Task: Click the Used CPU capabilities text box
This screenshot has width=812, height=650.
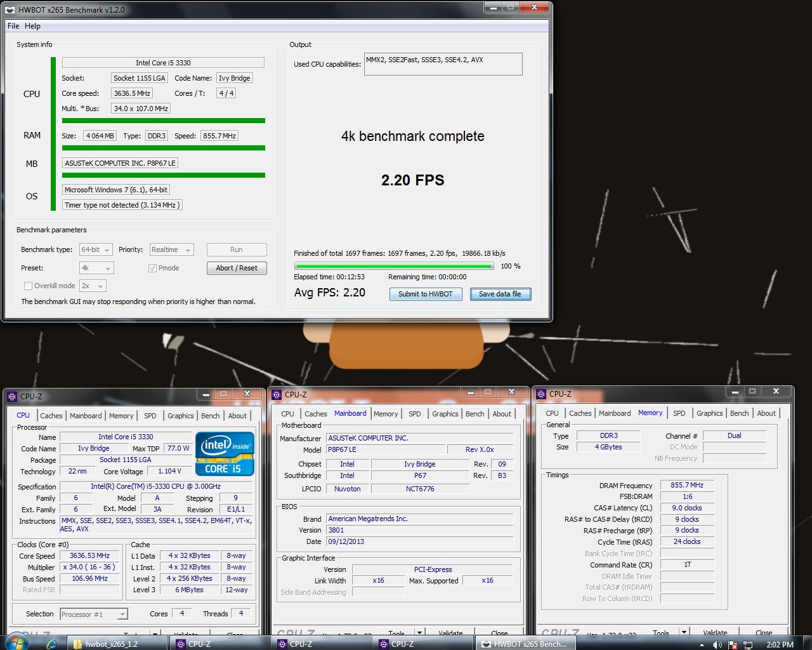Action: [443, 64]
